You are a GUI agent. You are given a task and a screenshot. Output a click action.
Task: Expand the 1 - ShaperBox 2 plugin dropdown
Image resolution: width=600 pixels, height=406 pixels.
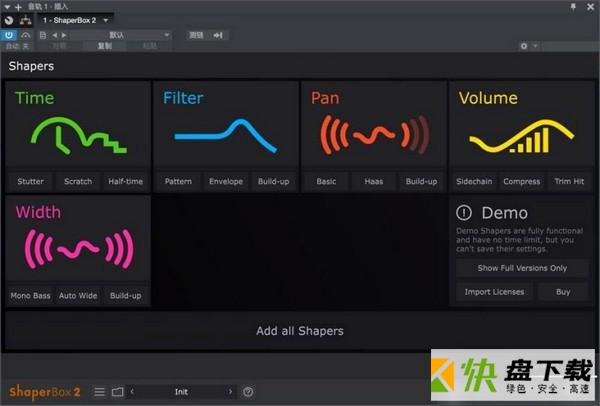[x=106, y=20]
